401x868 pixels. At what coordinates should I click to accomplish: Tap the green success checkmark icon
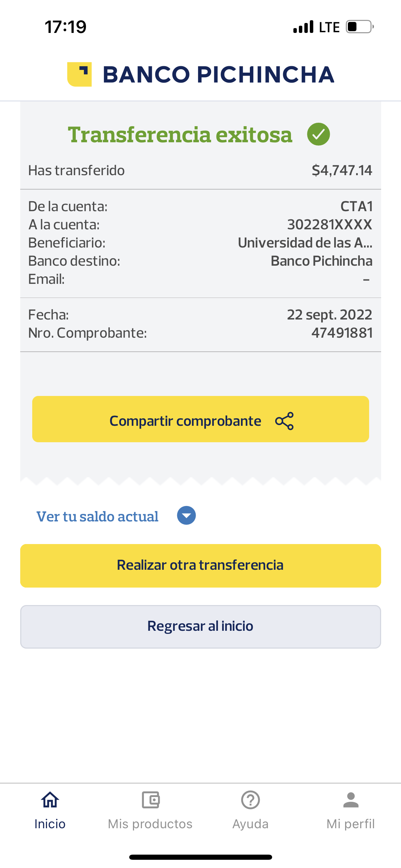tap(318, 134)
